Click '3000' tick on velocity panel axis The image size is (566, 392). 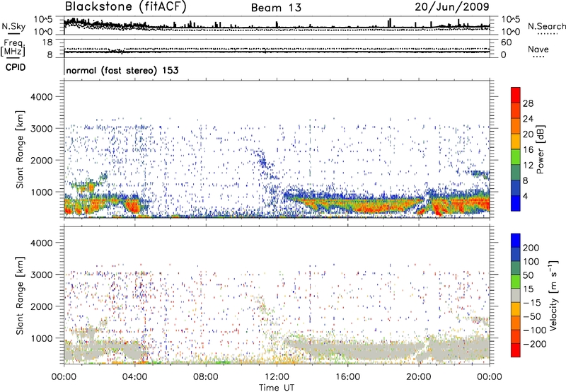point(41,275)
